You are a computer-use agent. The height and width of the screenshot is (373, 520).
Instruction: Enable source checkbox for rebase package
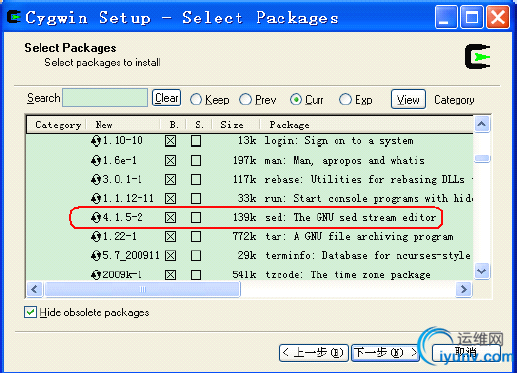point(196,180)
